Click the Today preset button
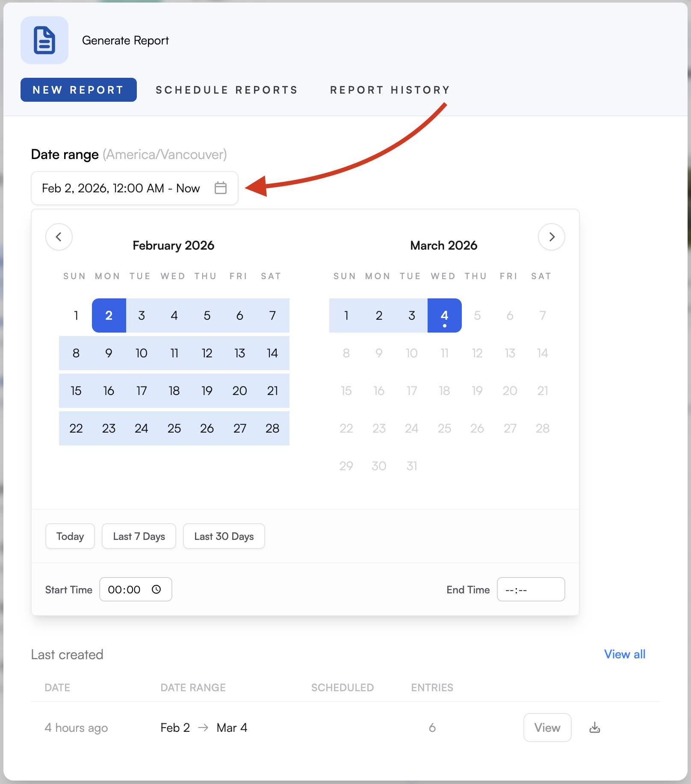691x784 pixels. pyautogui.click(x=70, y=536)
